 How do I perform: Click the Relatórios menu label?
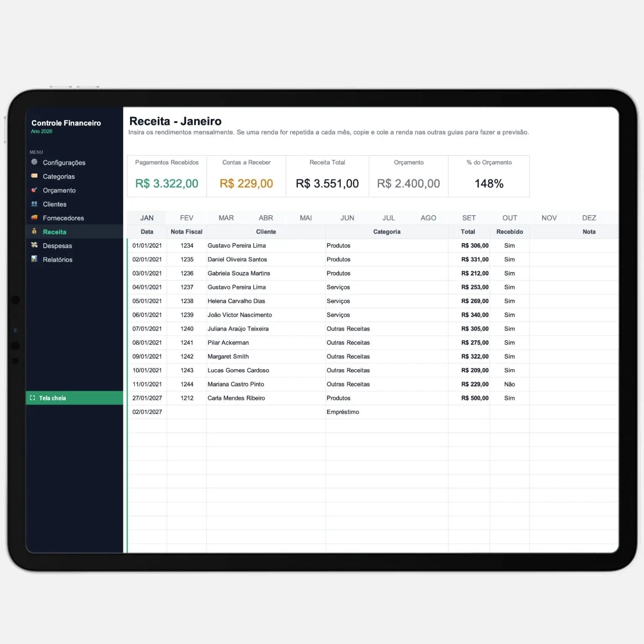(x=57, y=260)
